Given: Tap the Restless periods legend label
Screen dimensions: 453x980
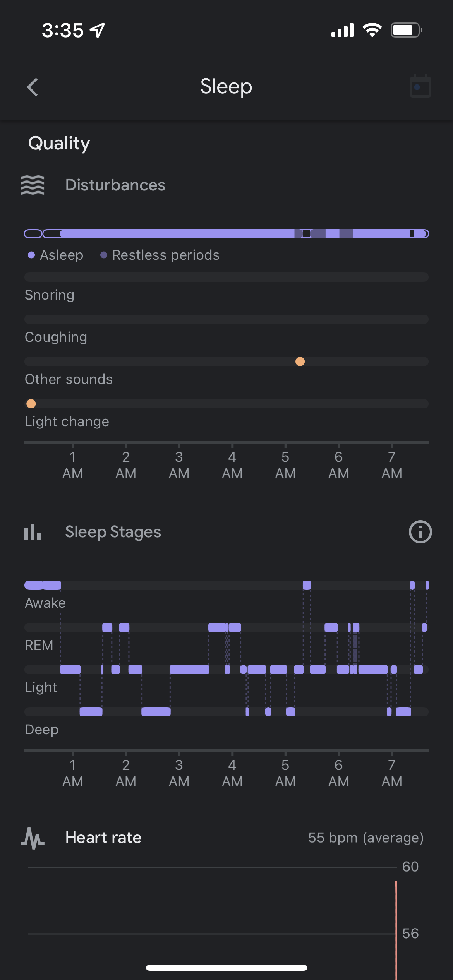Looking at the screenshot, I should [x=165, y=255].
